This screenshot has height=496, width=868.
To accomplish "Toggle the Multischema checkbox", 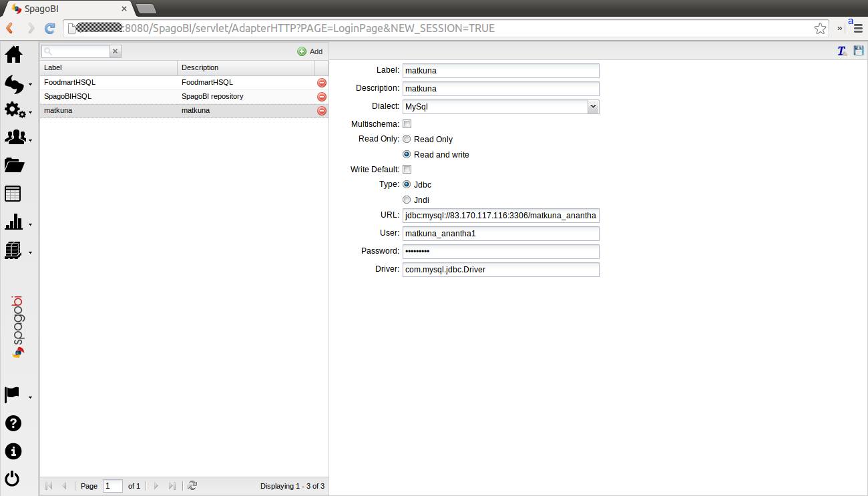I will point(407,124).
